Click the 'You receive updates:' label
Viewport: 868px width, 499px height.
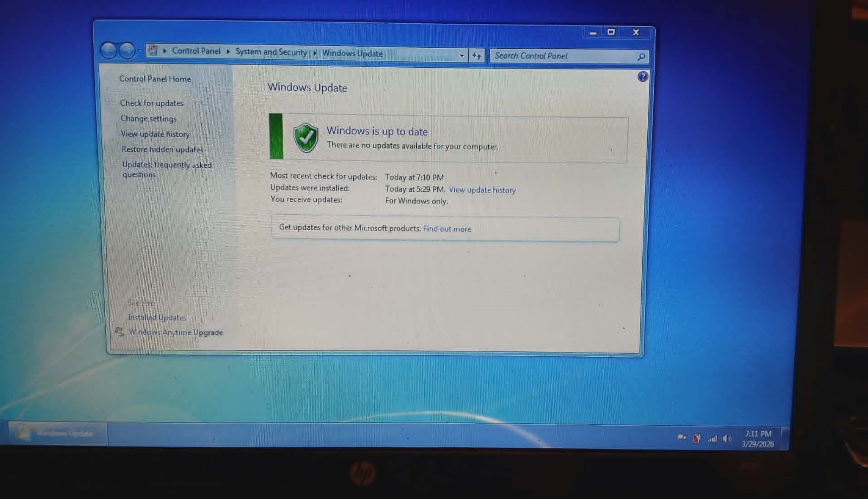tap(306, 200)
